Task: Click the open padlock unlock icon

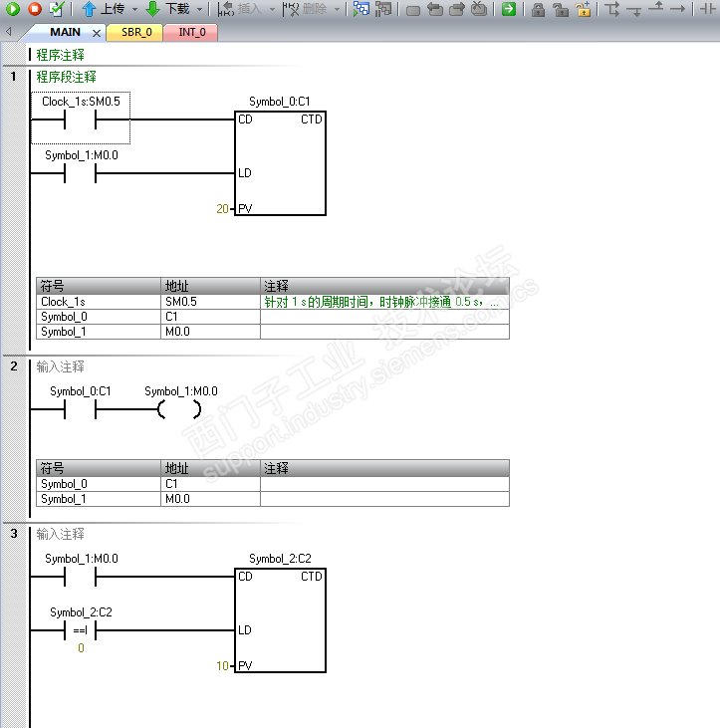Action: pos(561,10)
